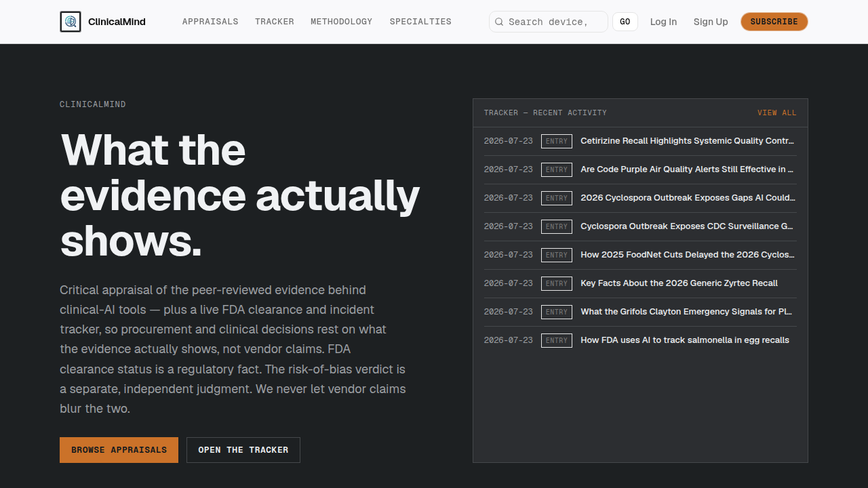The height and width of the screenshot is (488, 868).
Task: Open the 2025 FoodNet Cuts entry
Action: [x=688, y=255]
